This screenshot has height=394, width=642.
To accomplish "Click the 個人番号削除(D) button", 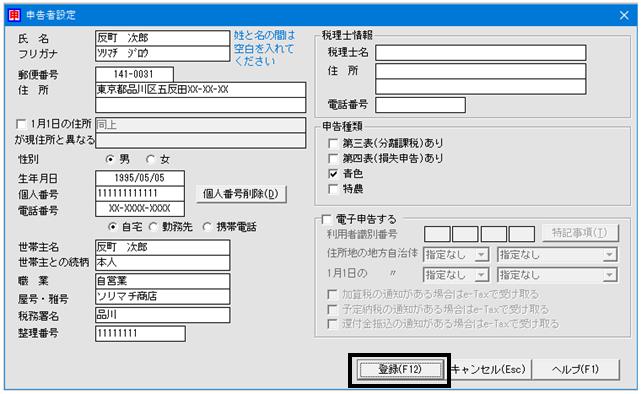I will [x=241, y=194].
